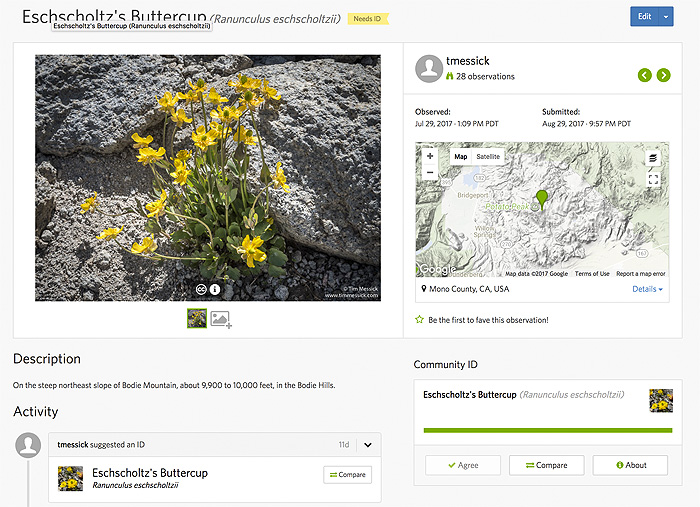The width and height of the screenshot is (700, 507).
Task: Go to previous observation with left arrow
Action: tap(644, 75)
